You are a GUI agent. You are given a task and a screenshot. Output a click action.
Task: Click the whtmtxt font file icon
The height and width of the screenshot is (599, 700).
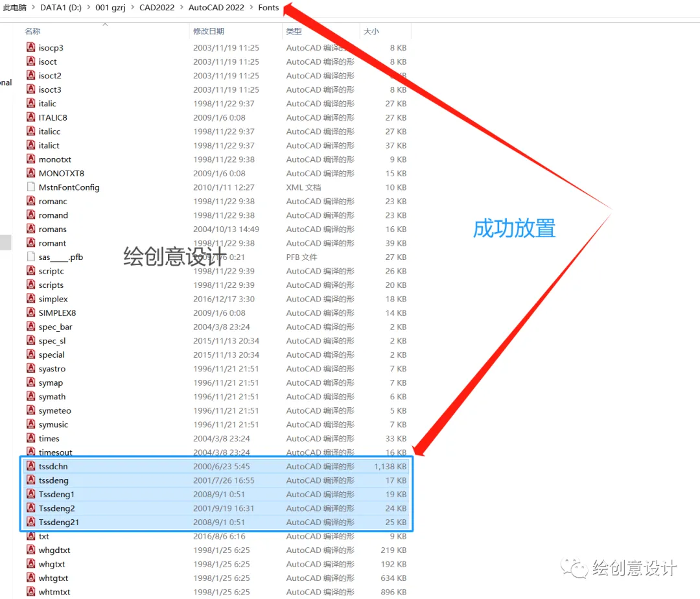click(x=31, y=591)
